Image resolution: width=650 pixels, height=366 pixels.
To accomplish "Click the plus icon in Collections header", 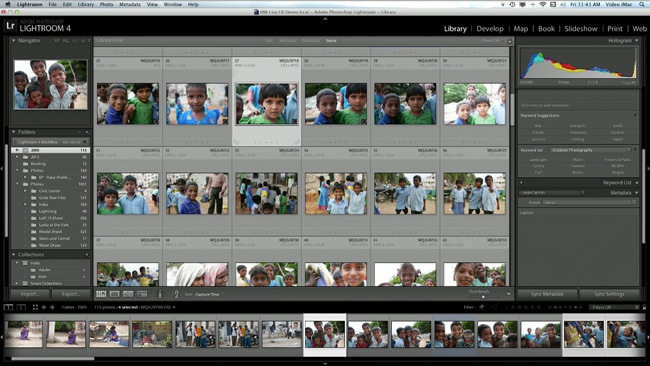I will 87,255.
